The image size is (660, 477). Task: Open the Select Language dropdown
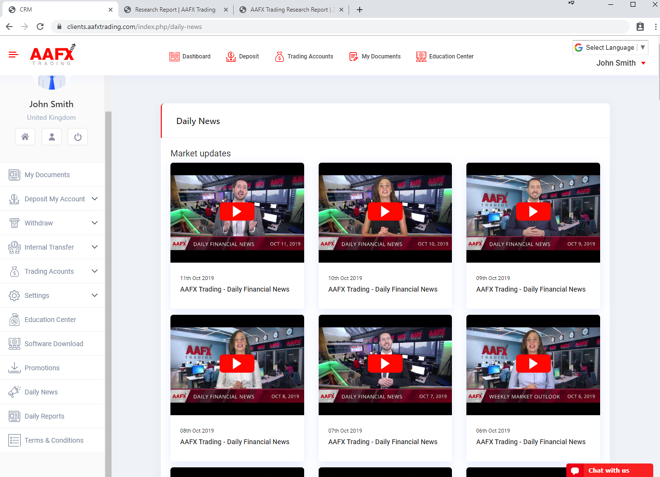[610, 48]
